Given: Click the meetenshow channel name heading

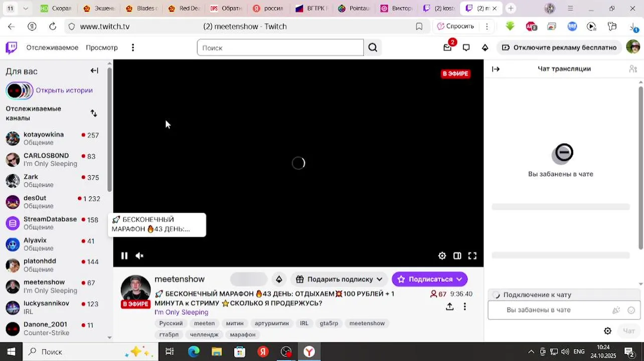Looking at the screenshot, I should tap(180, 279).
